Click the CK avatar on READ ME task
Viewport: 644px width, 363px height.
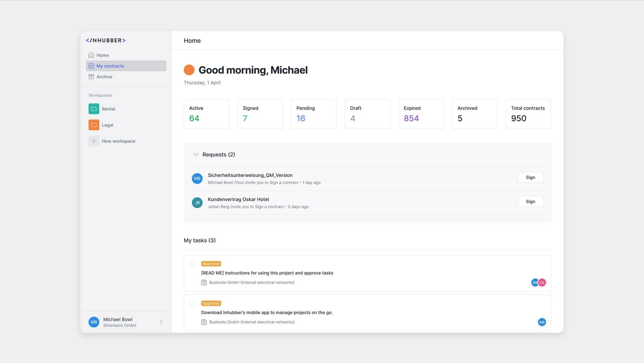(x=542, y=282)
